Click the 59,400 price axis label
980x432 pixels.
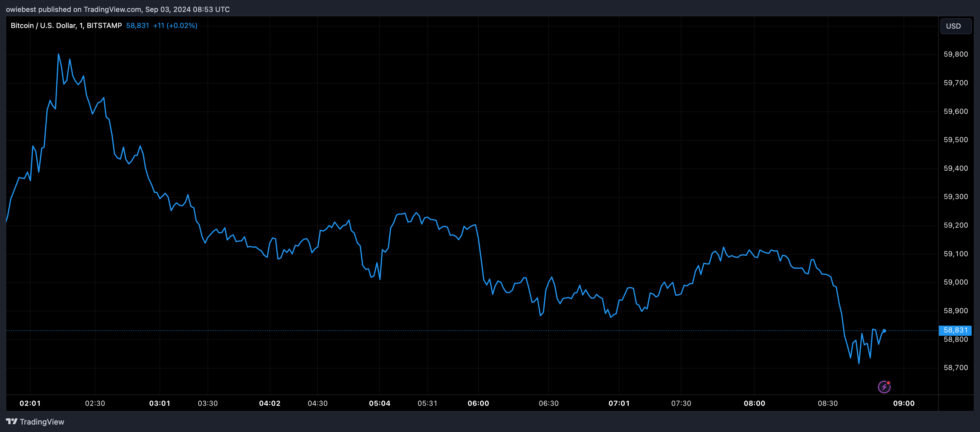point(956,168)
